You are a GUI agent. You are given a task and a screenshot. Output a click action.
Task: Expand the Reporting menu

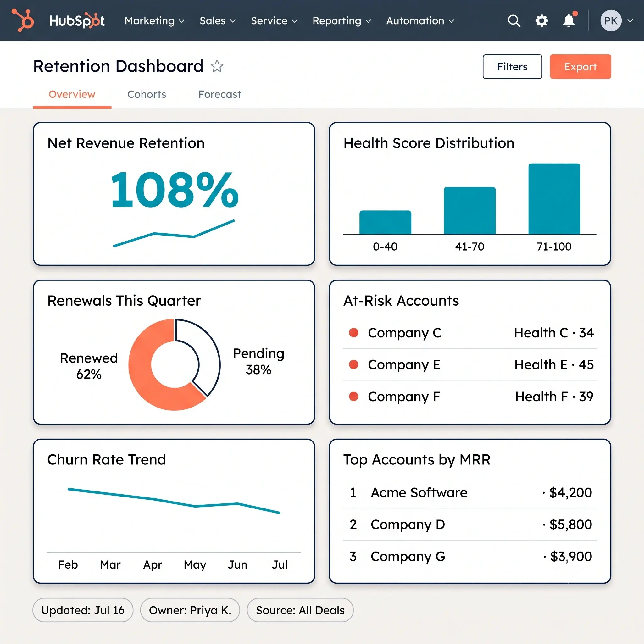342,21
